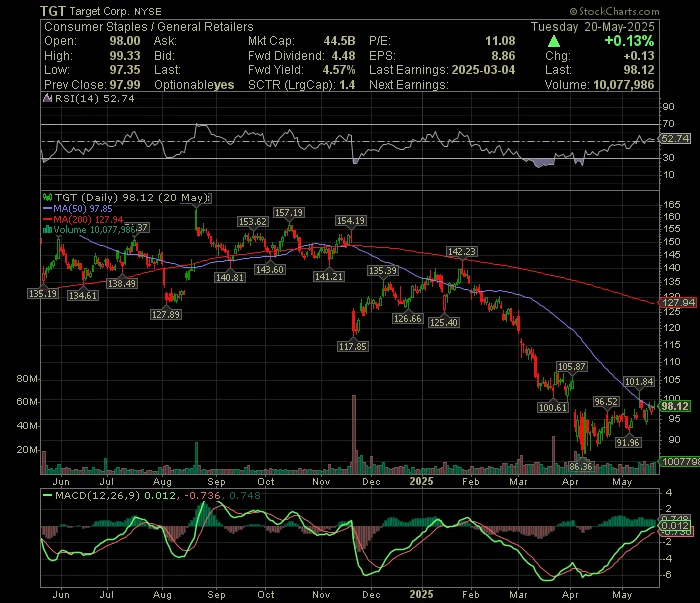Click the RSI indicator icon beside RSI(14)
The width and height of the screenshot is (700, 603).
[x=47, y=99]
